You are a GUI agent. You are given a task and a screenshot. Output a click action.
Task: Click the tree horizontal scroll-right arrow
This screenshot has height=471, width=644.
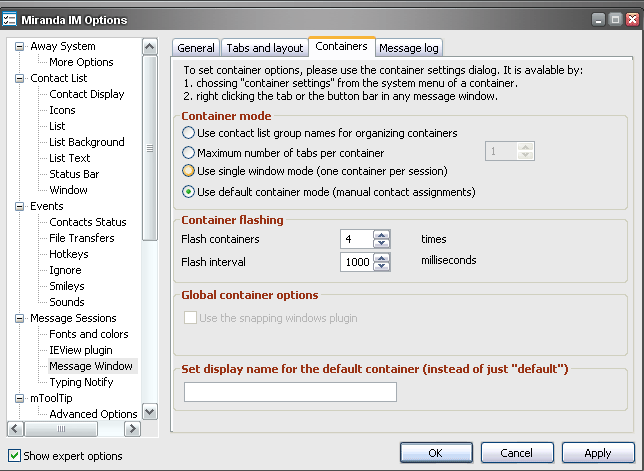[x=132, y=429]
